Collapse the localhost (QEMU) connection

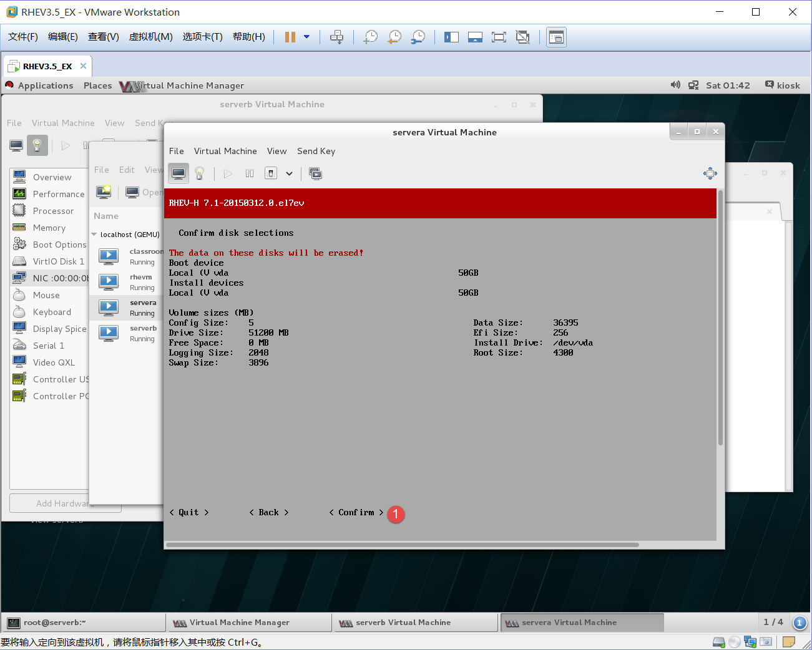[x=94, y=235]
